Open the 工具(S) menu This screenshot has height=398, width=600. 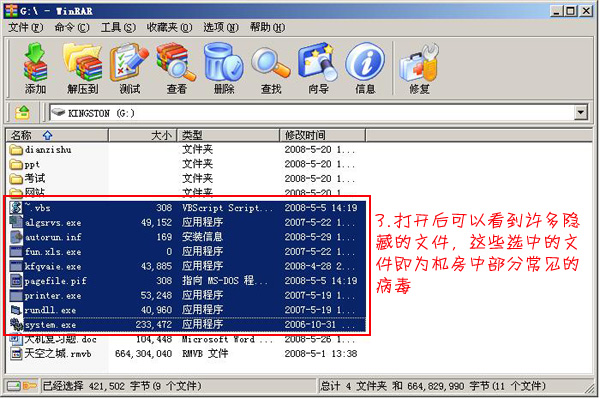pyautogui.click(x=118, y=28)
